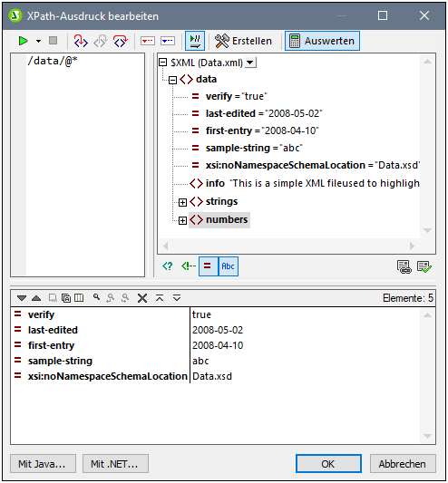
Task: Click the Mit Java... button
Action: coord(43,464)
